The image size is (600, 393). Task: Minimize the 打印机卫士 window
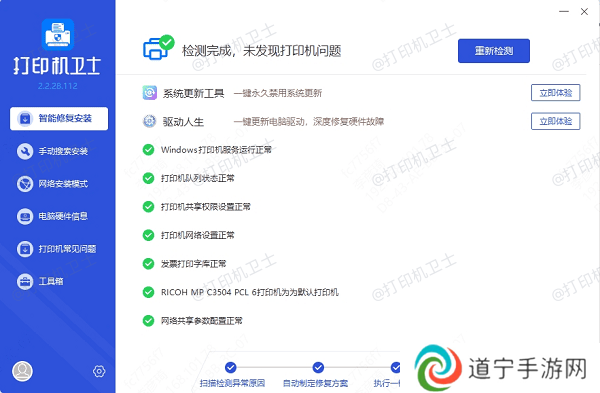[x=564, y=11]
